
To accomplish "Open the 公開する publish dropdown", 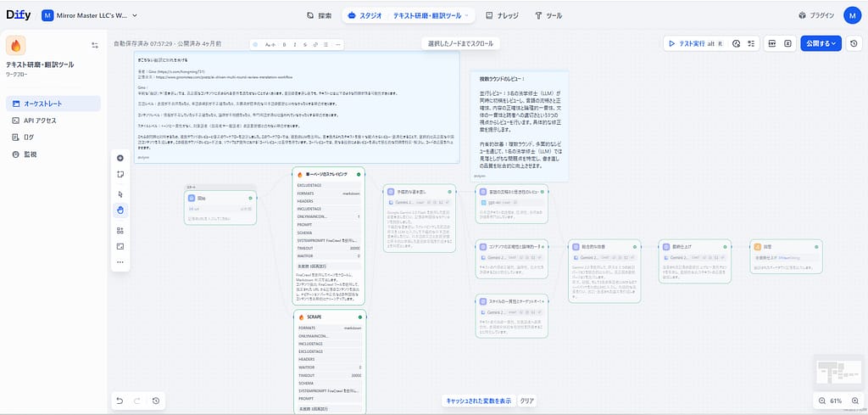I will [x=821, y=43].
